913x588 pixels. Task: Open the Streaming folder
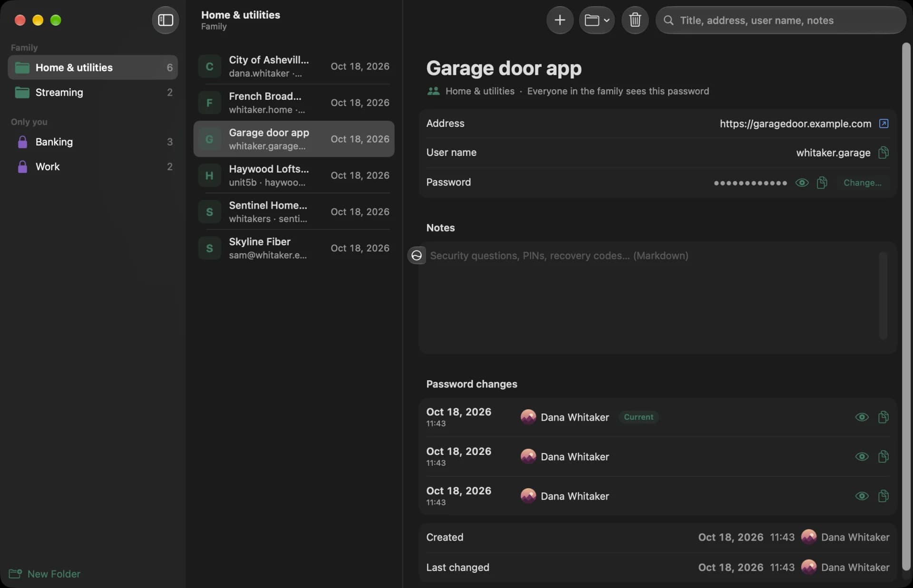93,92
